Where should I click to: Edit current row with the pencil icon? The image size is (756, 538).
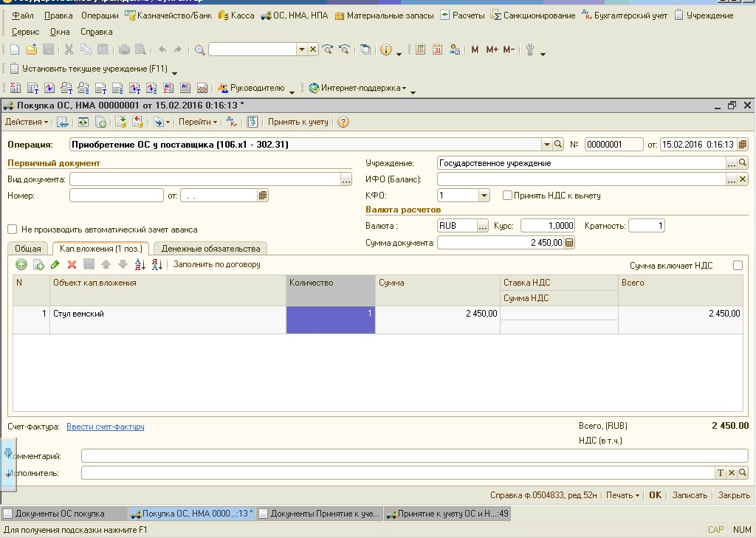tap(55, 264)
